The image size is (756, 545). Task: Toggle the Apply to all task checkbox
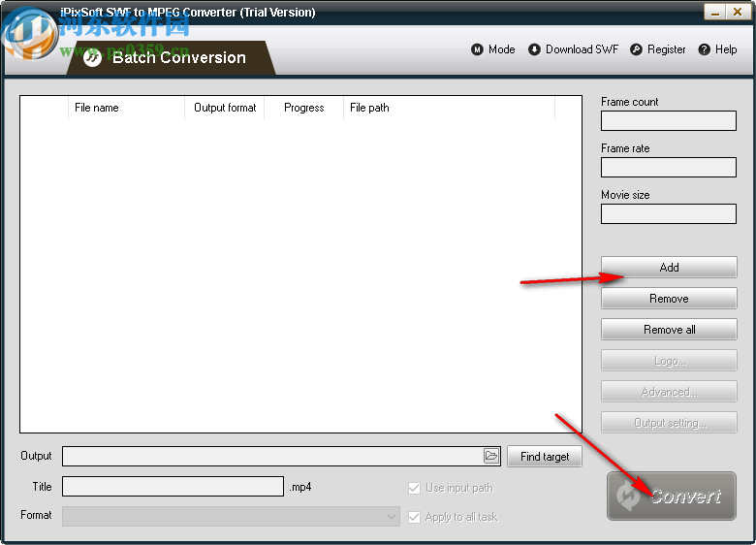(414, 517)
